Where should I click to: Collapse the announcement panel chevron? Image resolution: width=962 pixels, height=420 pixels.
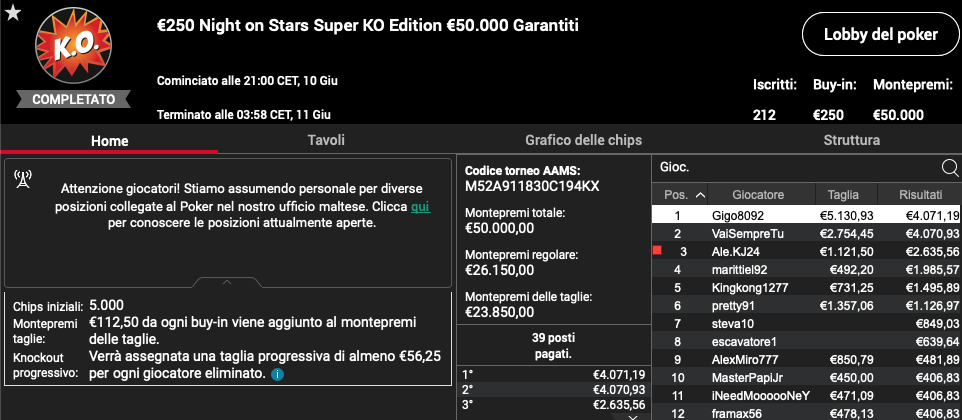pos(227,283)
